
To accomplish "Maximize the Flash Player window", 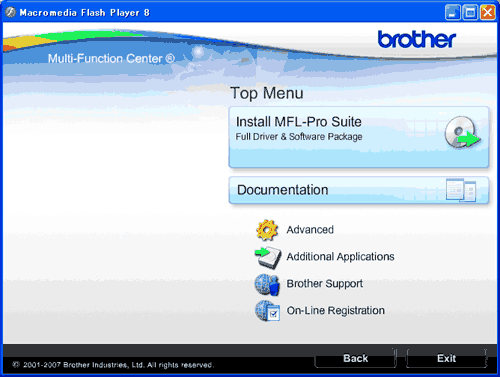I will coord(470,13).
